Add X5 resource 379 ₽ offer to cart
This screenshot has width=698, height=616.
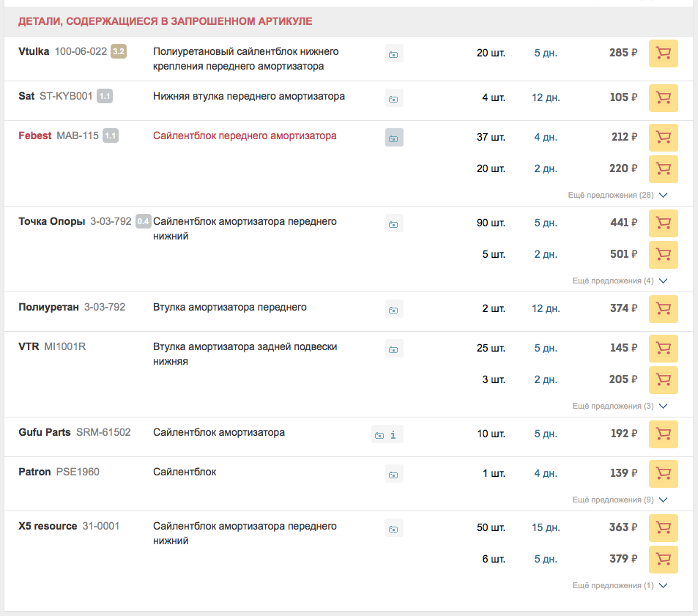pos(663,560)
